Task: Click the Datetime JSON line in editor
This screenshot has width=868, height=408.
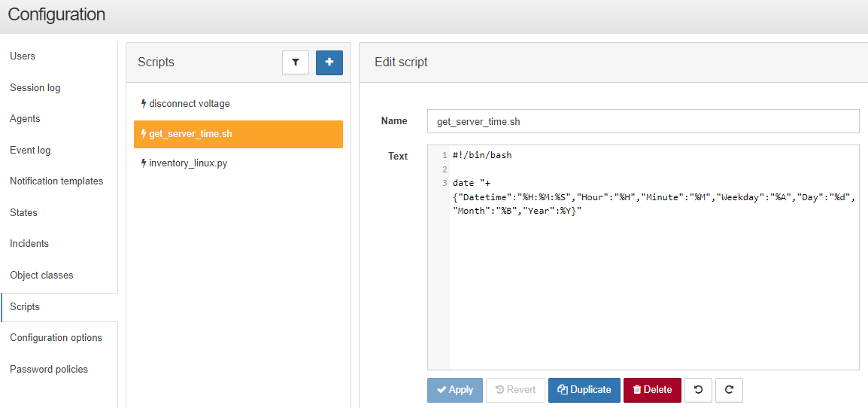Action: 654,196
